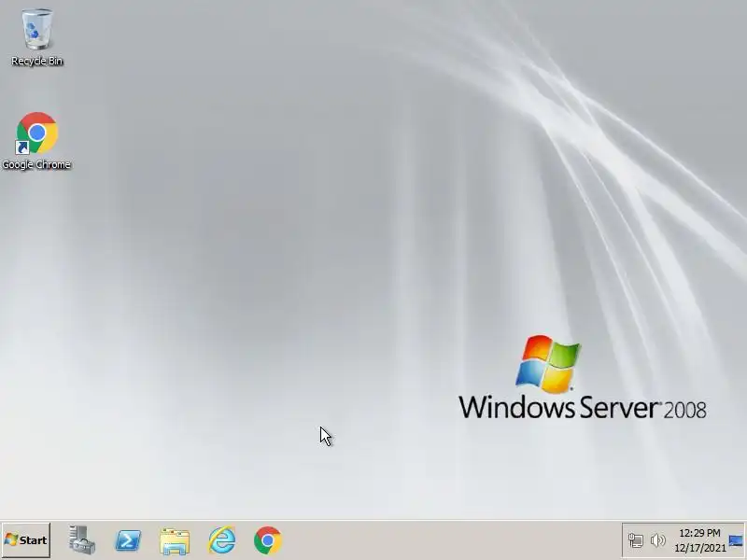747x560 pixels.
Task: Click the Show desktop tray icon
Action: (x=736, y=540)
